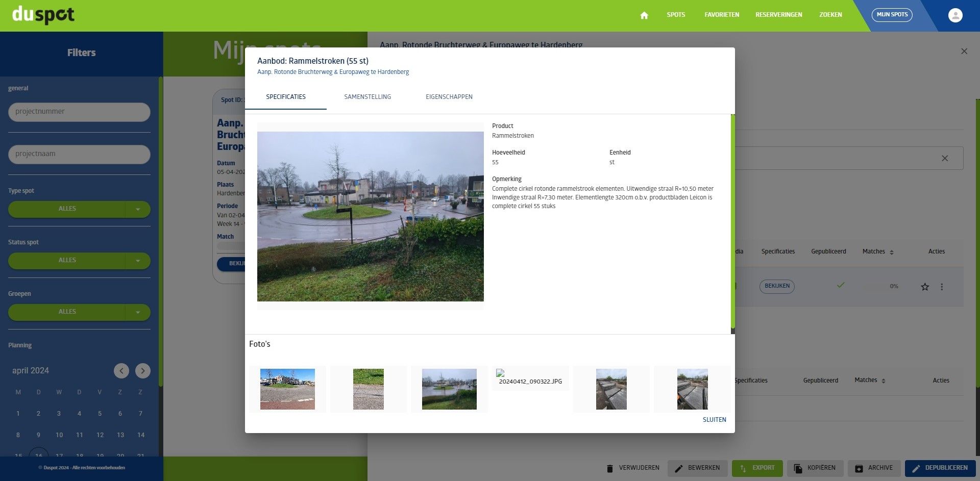Switch to the Samenstelling tab
This screenshot has height=481, width=980.
367,97
